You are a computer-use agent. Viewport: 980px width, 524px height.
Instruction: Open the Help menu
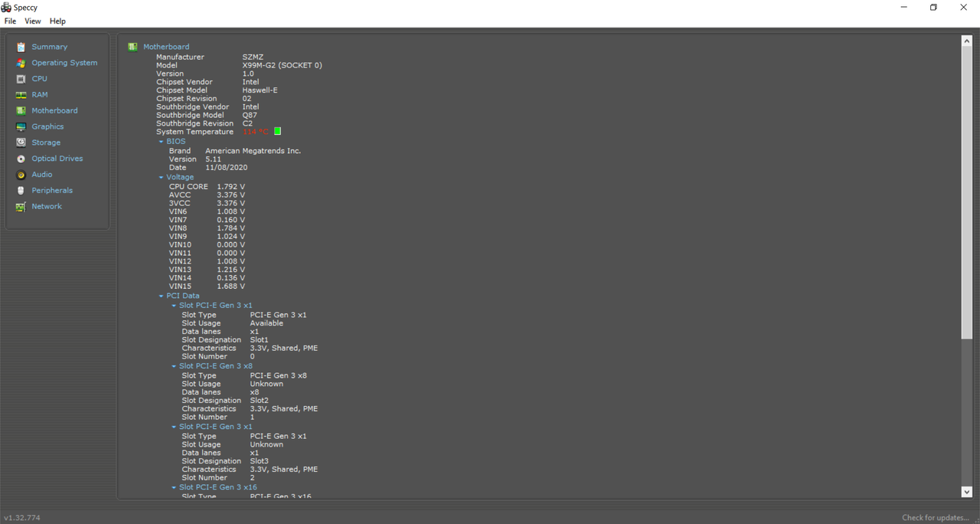point(57,21)
